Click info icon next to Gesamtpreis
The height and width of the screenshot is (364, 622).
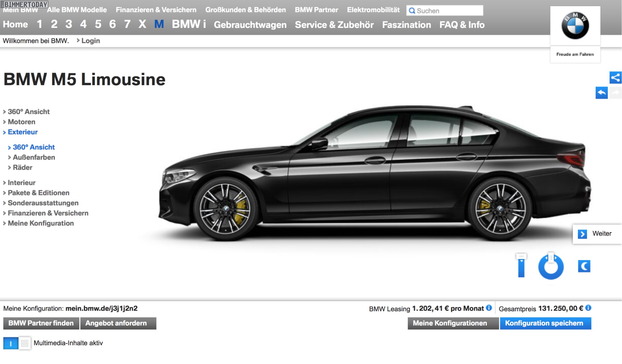coord(588,308)
